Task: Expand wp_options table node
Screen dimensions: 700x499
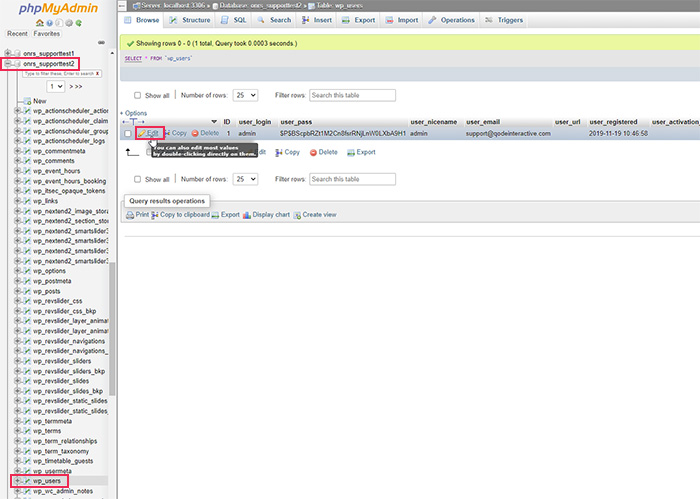Action: [17, 271]
